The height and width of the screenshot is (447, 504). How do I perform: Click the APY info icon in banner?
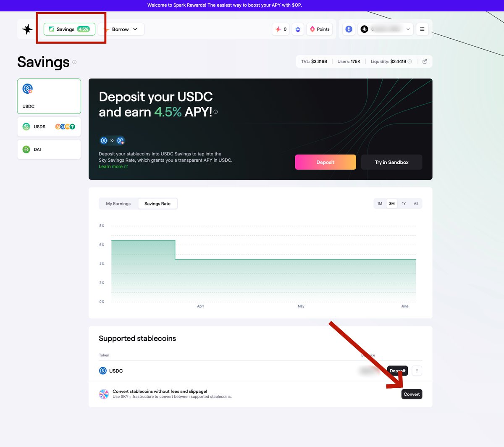[x=215, y=112]
